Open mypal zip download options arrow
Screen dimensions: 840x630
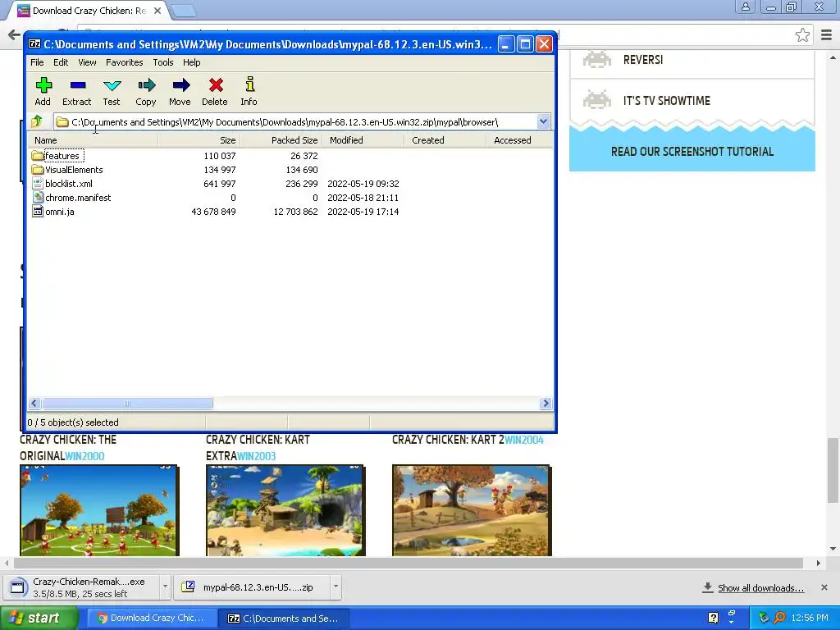click(x=336, y=587)
